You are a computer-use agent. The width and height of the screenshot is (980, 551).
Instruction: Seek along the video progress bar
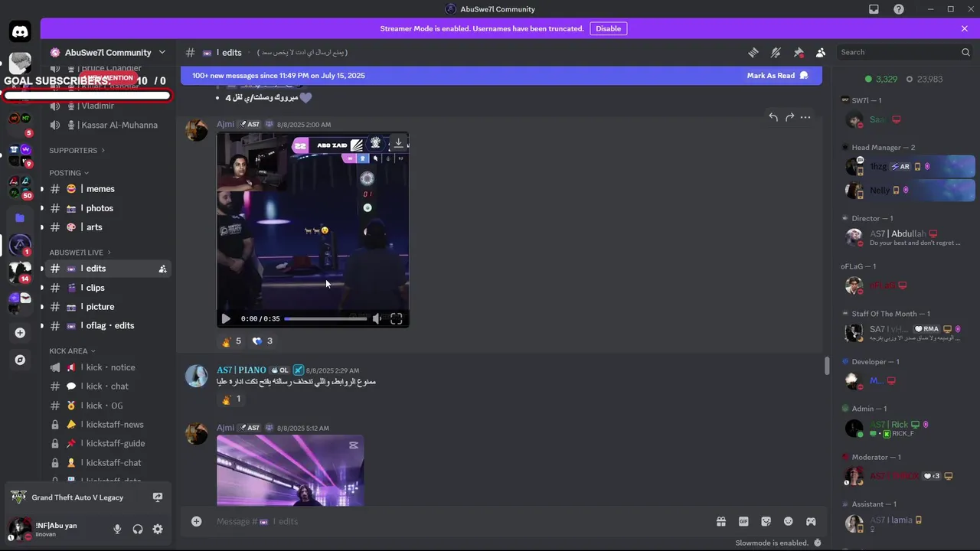[x=325, y=318]
